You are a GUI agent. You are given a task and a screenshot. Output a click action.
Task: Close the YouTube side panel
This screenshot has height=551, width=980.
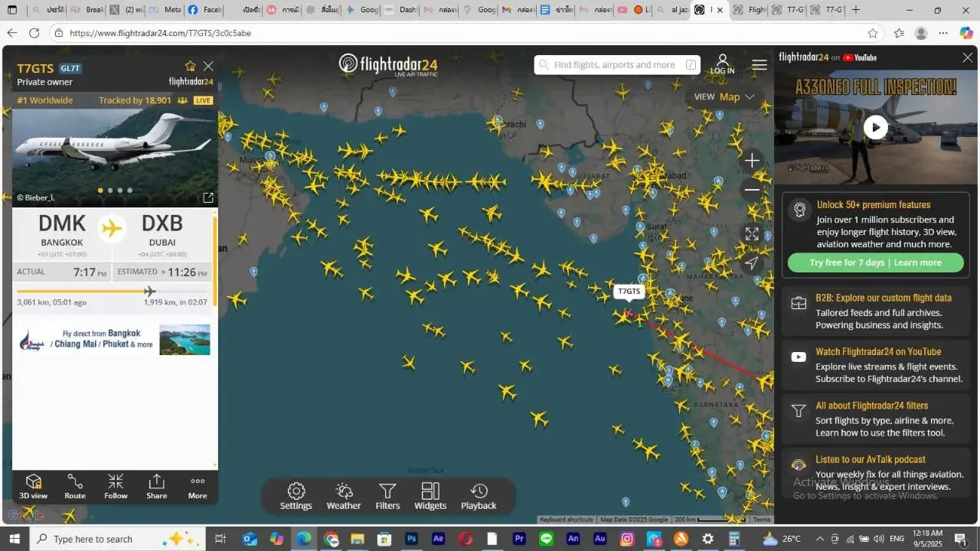pos(968,57)
